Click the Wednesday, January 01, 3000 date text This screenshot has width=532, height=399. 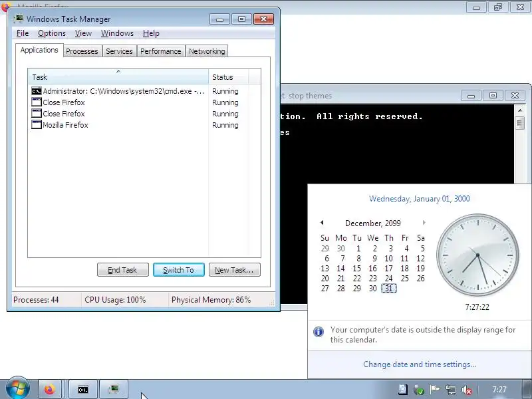pos(420,199)
